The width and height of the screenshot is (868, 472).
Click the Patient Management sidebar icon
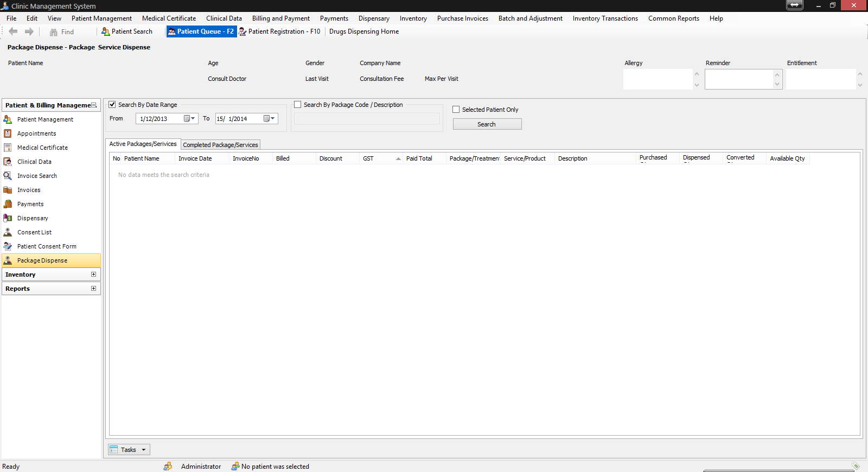tap(8, 119)
